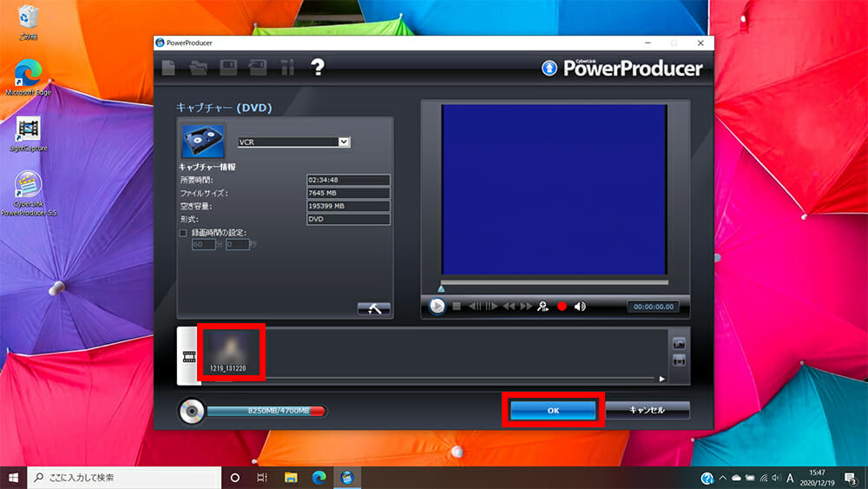Click the VCR cassette device icon
This screenshot has height=489, width=868.
coord(203,141)
